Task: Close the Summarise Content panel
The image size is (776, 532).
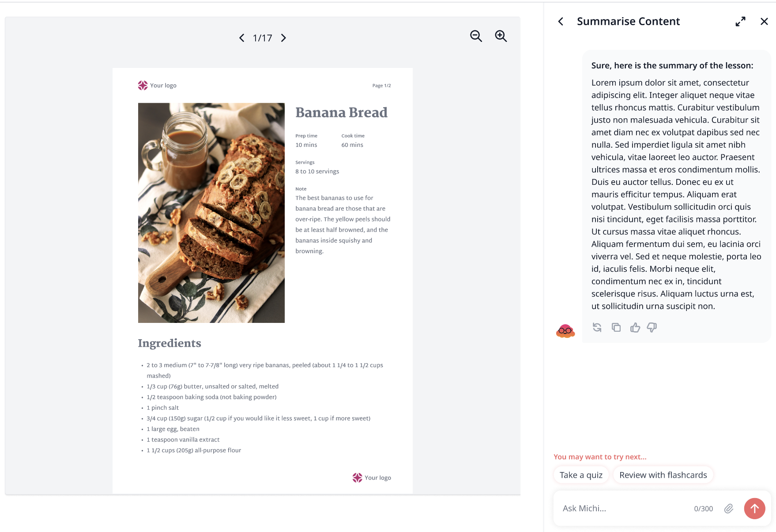Action: [764, 21]
